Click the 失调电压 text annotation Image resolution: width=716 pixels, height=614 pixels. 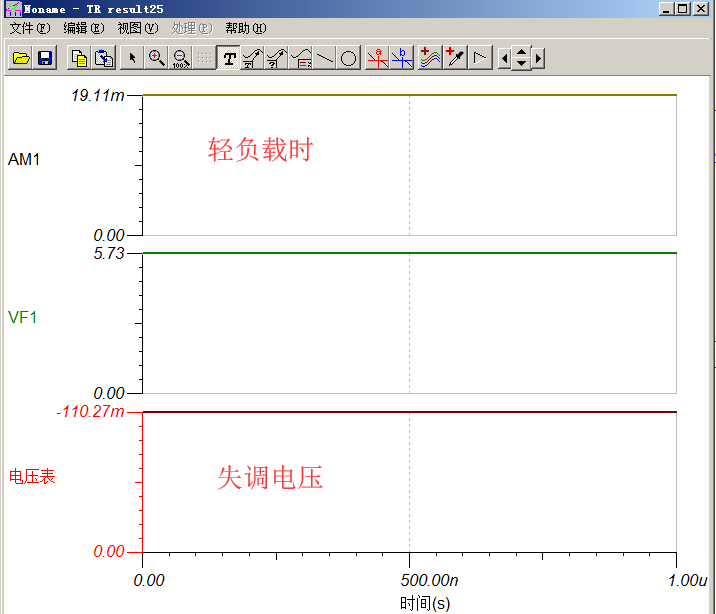270,478
